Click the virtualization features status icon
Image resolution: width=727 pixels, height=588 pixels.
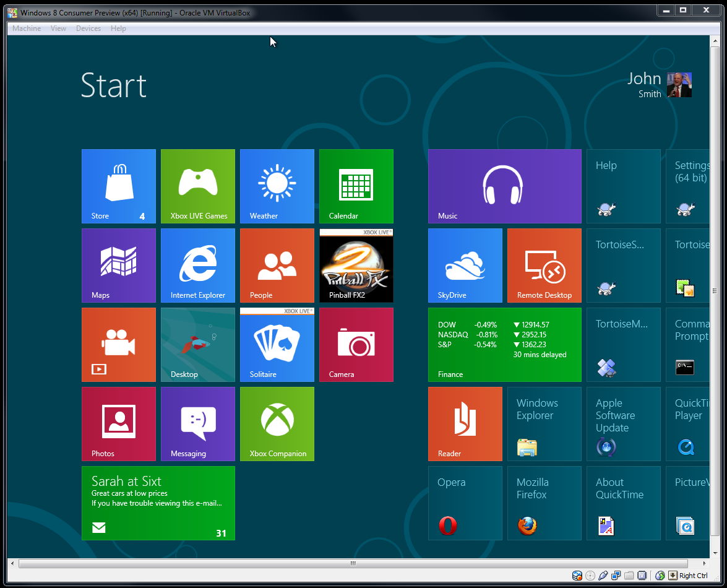point(642,576)
